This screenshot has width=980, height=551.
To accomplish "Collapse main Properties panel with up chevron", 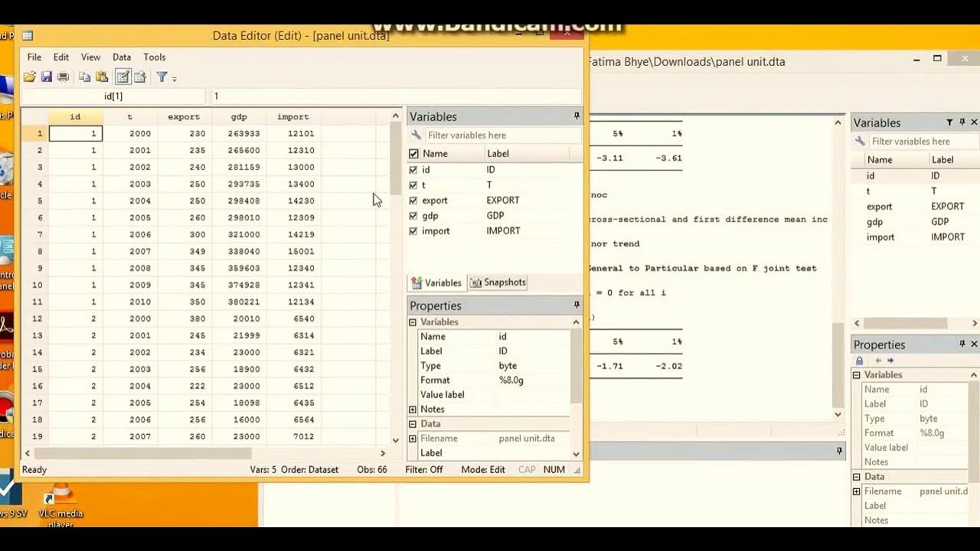I will tap(975, 375).
